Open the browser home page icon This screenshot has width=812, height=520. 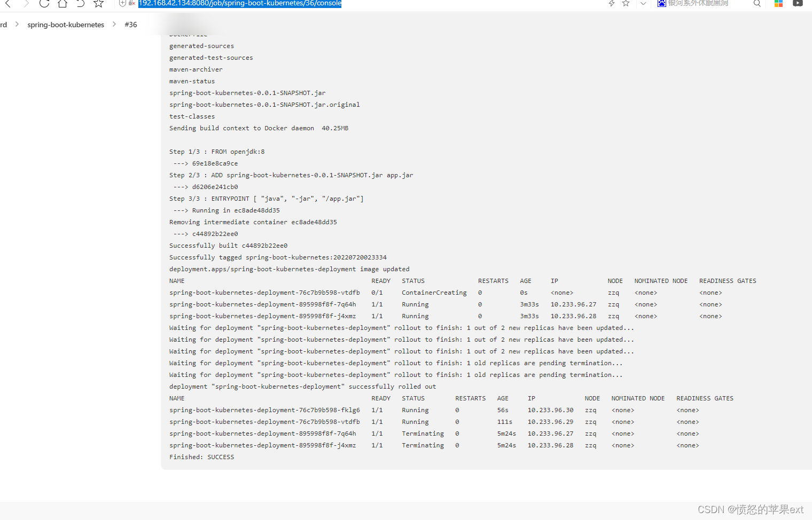coord(63,3)
